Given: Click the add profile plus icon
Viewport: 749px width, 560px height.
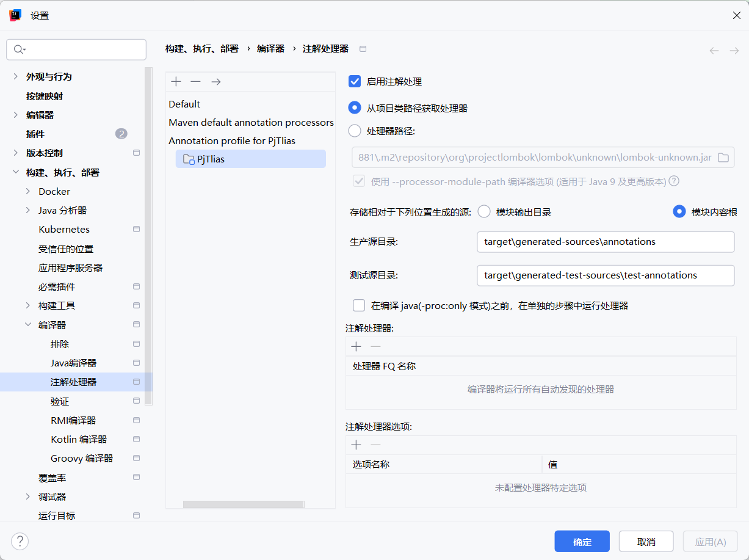Looking at the screenshot, I should [176, 82].
